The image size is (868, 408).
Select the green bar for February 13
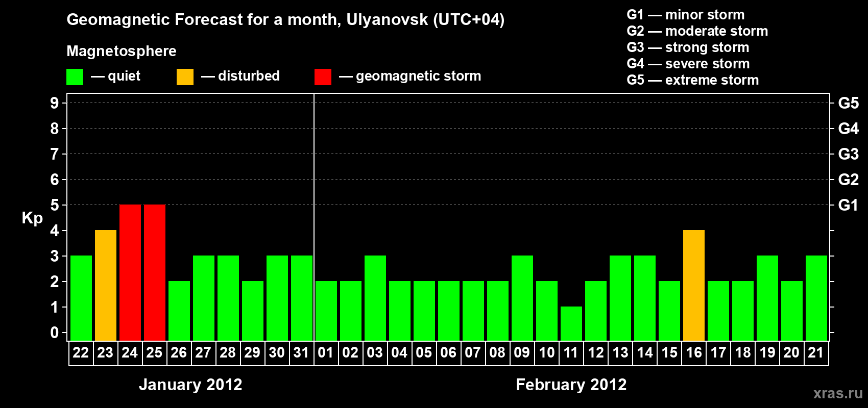tap(620, 298)
